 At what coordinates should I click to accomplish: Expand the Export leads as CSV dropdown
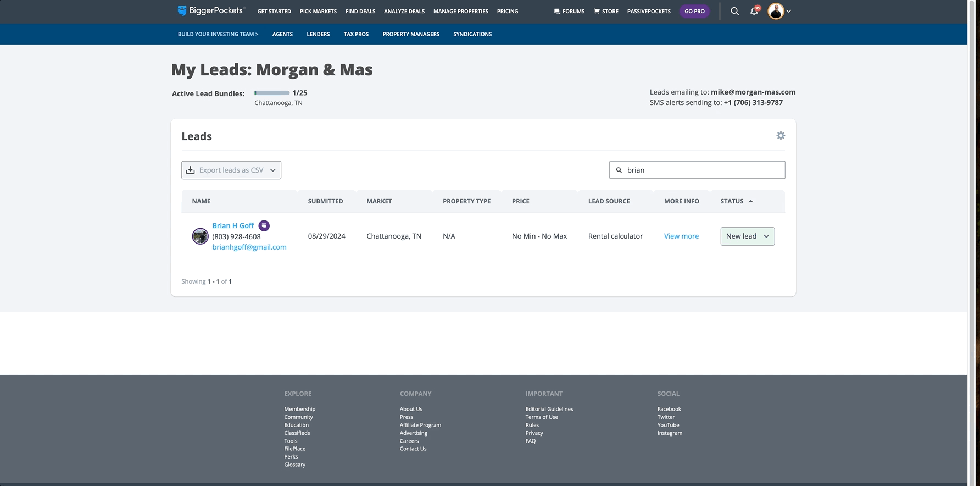272,170
